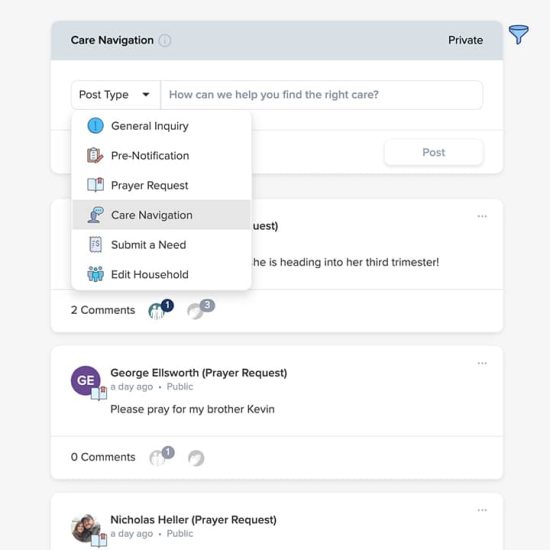Open 2 Comments on the trimester post

(x=103, y=310)
